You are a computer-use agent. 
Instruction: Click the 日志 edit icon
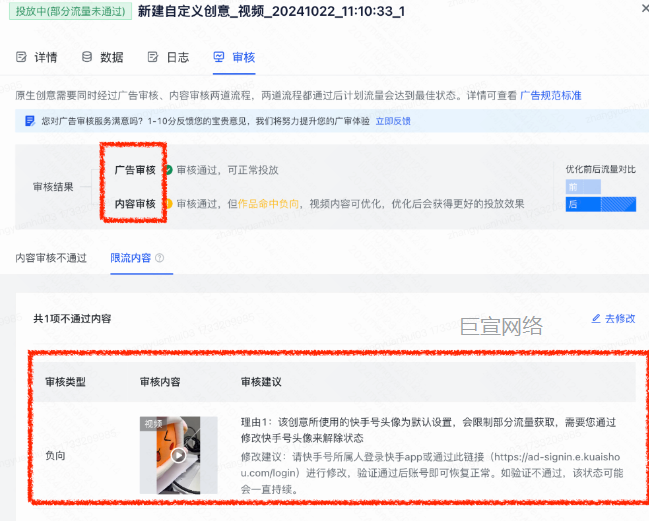[153, 57]
